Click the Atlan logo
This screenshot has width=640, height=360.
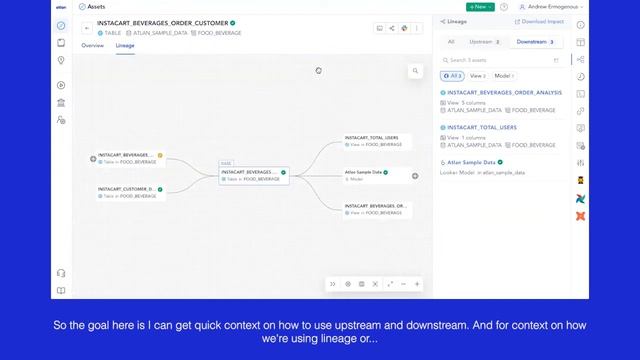tap(61, 7)
